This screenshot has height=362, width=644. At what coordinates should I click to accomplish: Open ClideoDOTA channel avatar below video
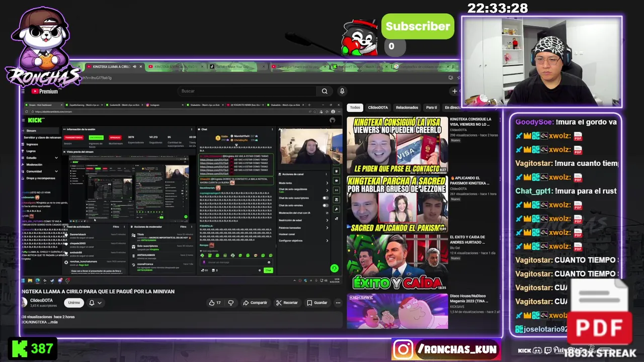(24, 303)
